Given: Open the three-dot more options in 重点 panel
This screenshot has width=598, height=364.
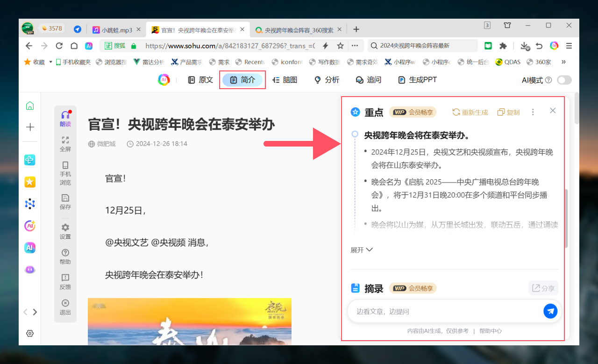Looking at the screenshot, I should 533,112.
